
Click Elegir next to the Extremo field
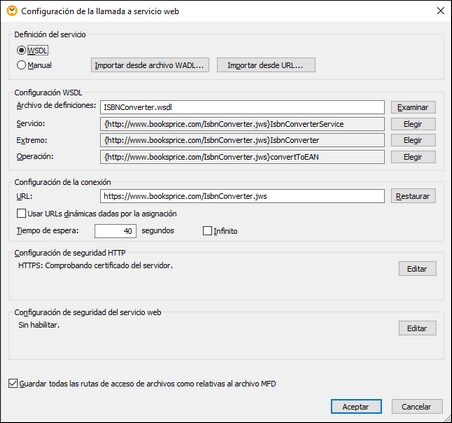[413, 140]
